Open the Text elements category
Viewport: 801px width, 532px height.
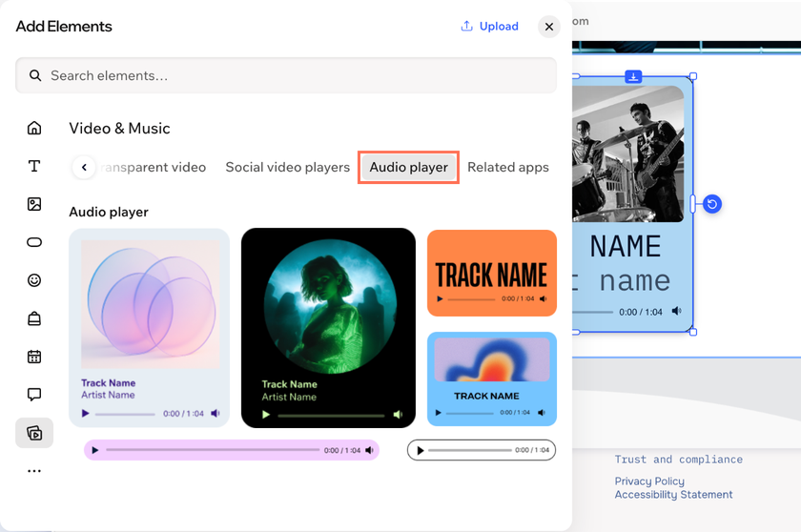coord(34,166)
